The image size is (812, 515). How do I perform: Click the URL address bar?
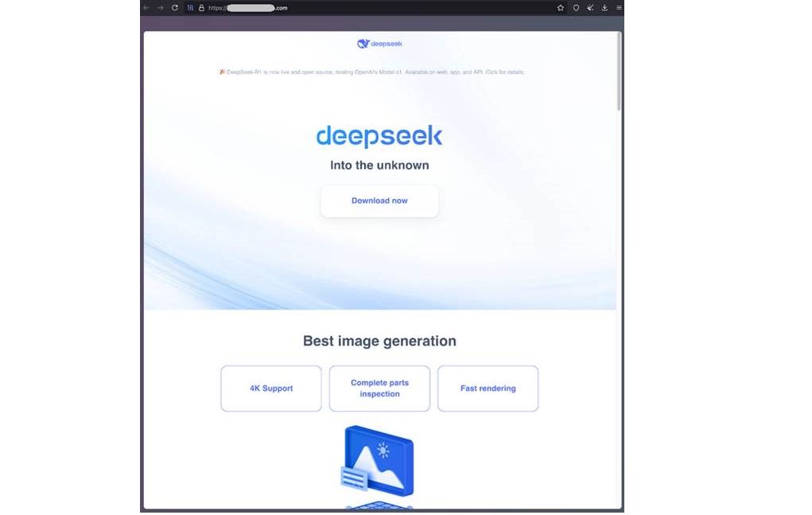coord(358,8)
